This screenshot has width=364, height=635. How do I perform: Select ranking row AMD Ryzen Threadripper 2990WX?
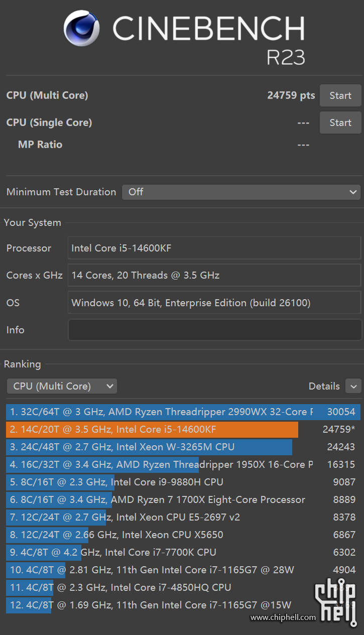click(183, 412)
